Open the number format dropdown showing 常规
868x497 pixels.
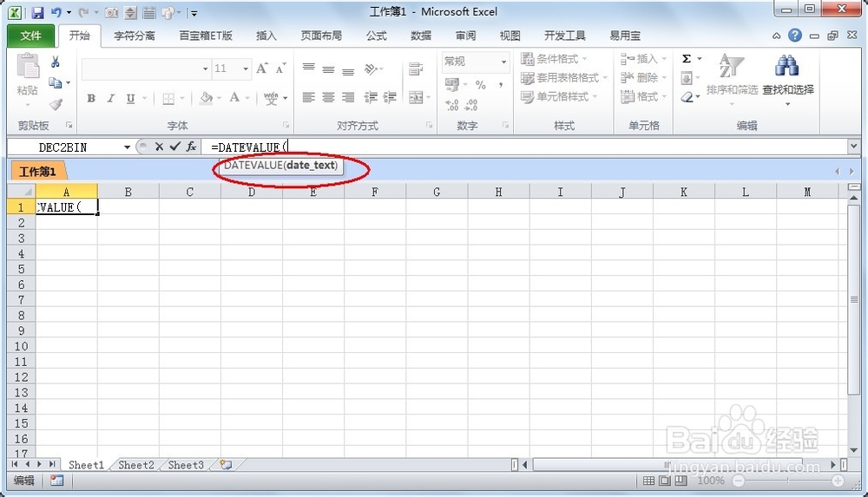(x=503, y=62)
